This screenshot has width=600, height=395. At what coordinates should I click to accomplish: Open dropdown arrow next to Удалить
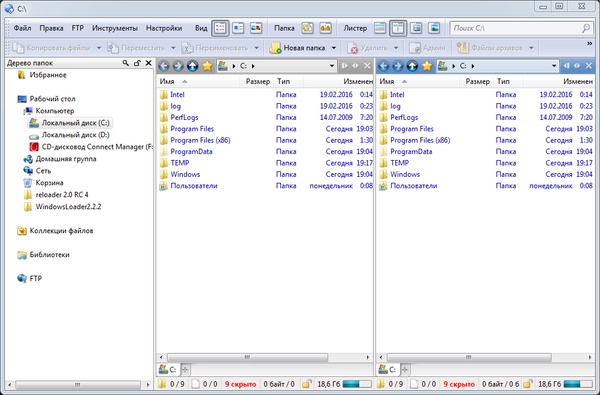pyautogui.click(x=396, y=48)
